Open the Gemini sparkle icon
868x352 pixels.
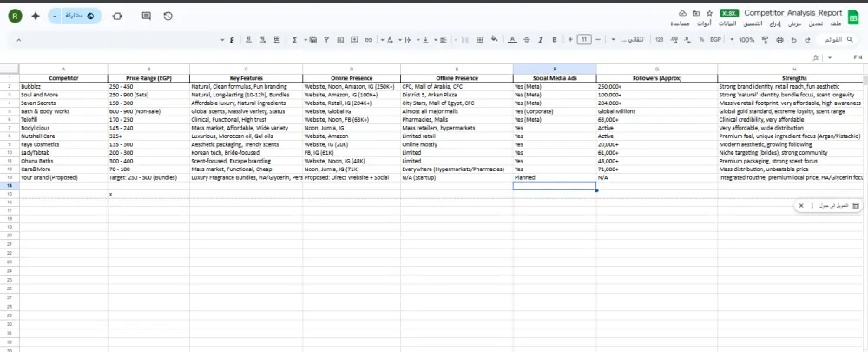36,16
